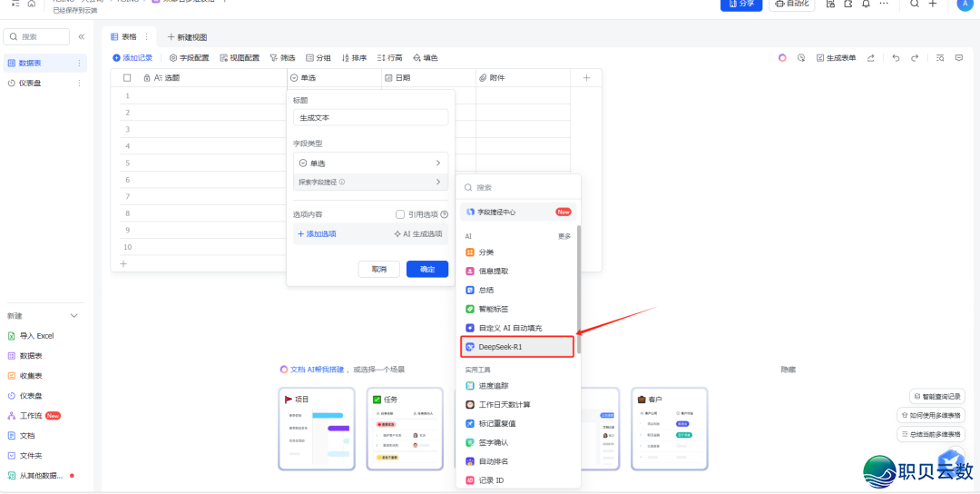This screenshot has width=980, height=494.
Task: Click the top-right search magnifier icon
Action: click(x=915, y=3)
